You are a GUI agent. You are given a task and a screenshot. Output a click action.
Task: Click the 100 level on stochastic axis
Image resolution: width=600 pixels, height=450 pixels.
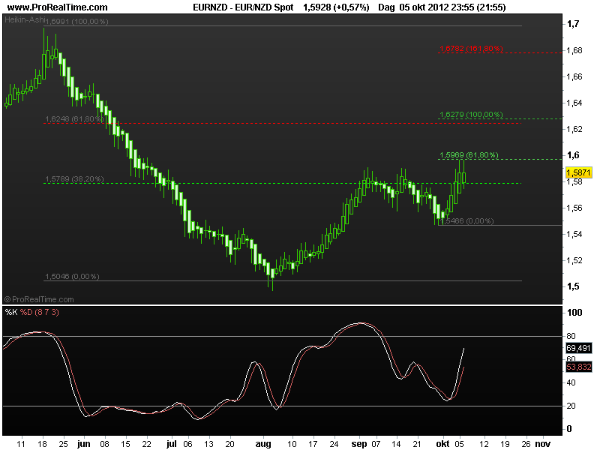574,313
